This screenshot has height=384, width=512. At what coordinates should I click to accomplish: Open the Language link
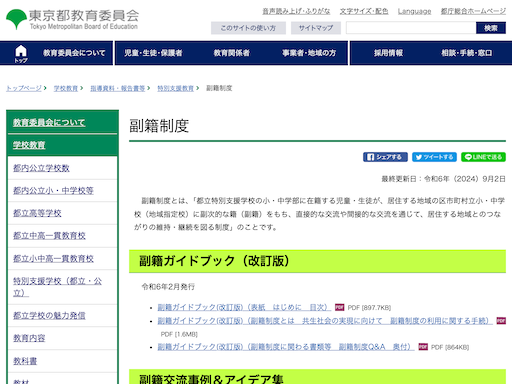click(x=414, y=11)
